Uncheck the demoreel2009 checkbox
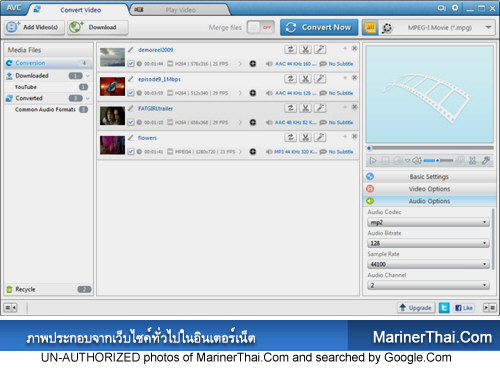The height and width of the screenshot is (369, 500). point(131,64)
